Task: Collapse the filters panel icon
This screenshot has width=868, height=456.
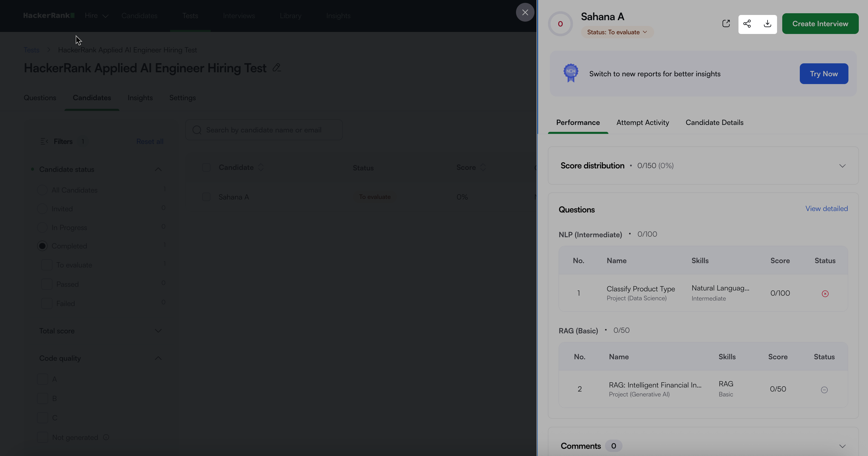Action: (44, 142)
